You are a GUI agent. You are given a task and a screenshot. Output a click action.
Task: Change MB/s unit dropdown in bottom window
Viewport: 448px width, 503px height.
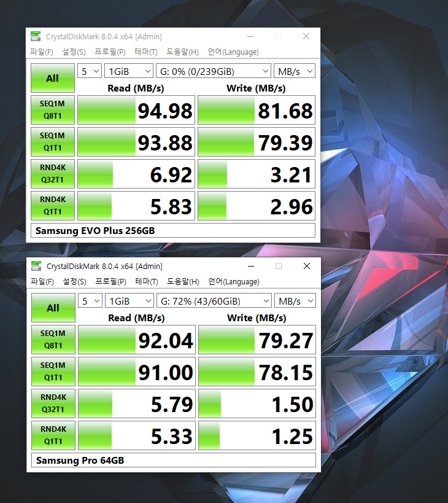click(295, 300)
